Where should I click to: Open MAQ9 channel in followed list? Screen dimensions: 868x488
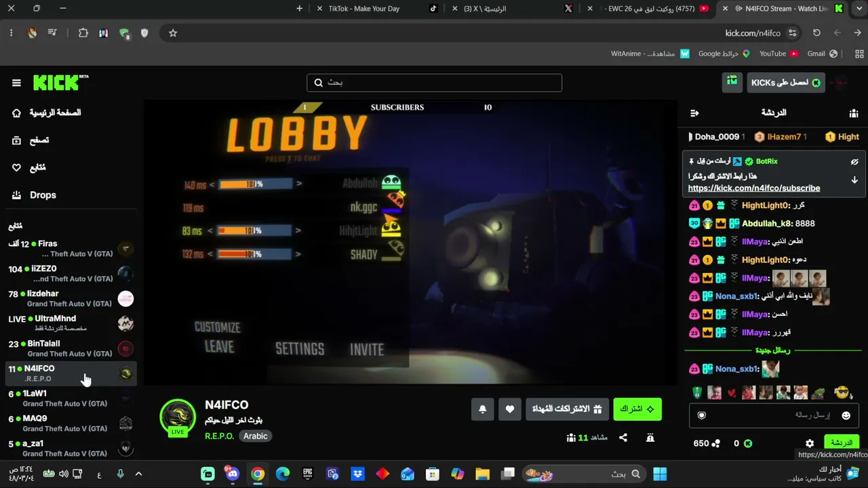pos(71,424)
